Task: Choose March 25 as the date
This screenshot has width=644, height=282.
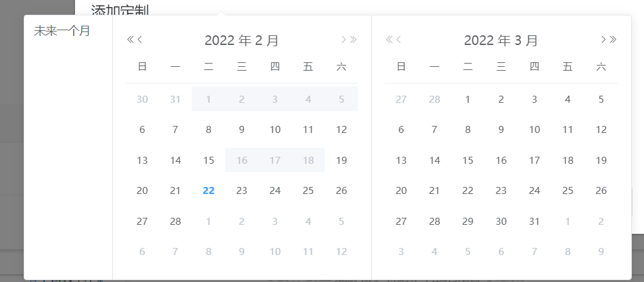Action: coord(568,191)
